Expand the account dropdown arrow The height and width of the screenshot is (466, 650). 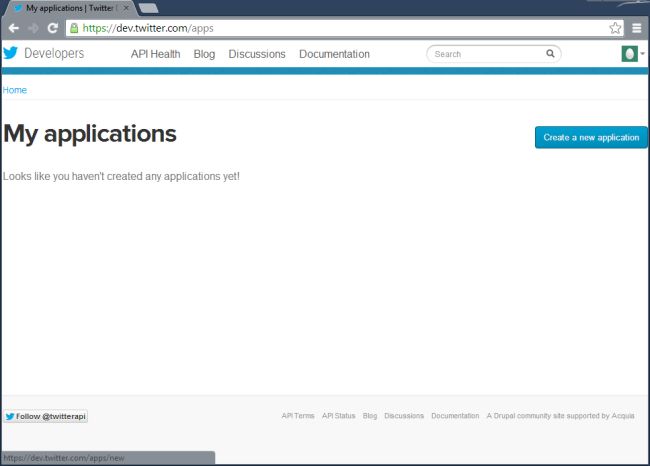click(643, 54)
